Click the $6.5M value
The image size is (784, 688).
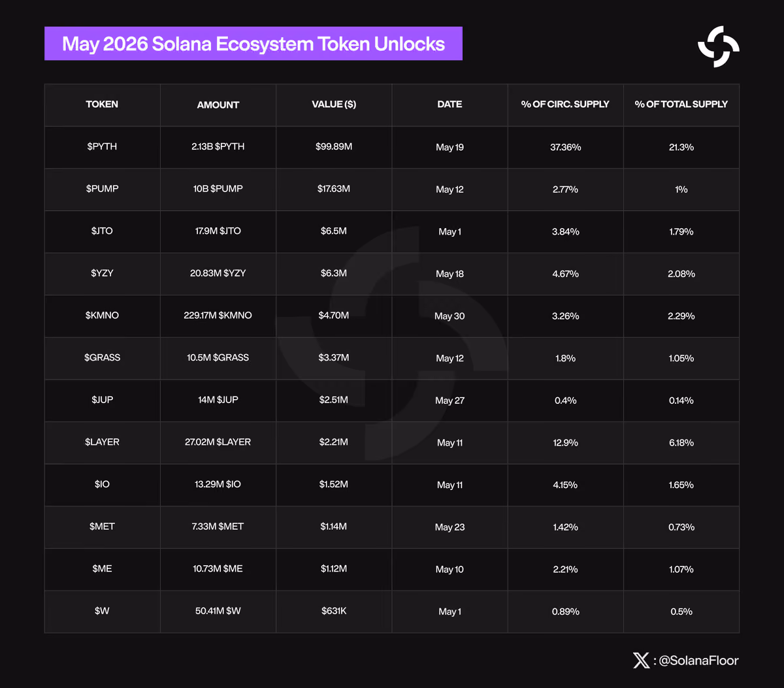coord(334,231)
